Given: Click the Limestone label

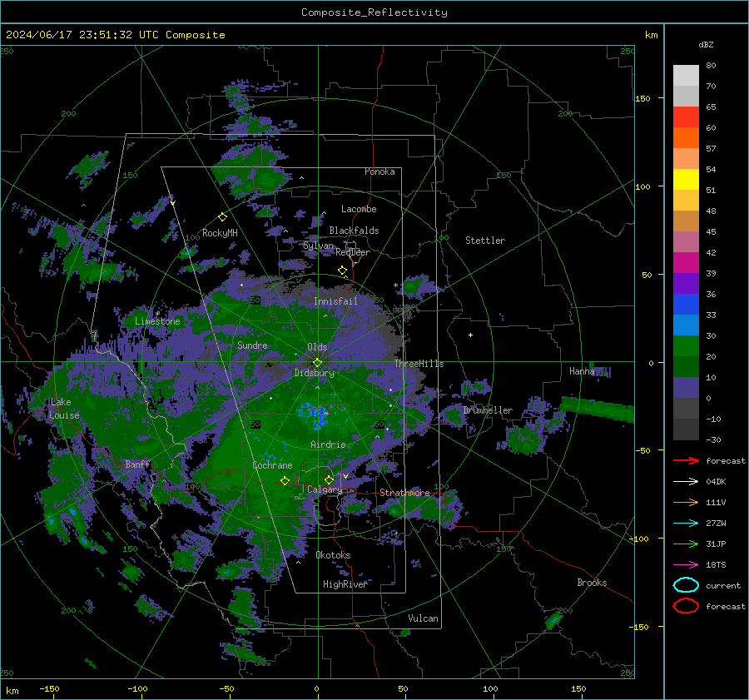Looking at the screenshot, I should click(x=157, y=321).
